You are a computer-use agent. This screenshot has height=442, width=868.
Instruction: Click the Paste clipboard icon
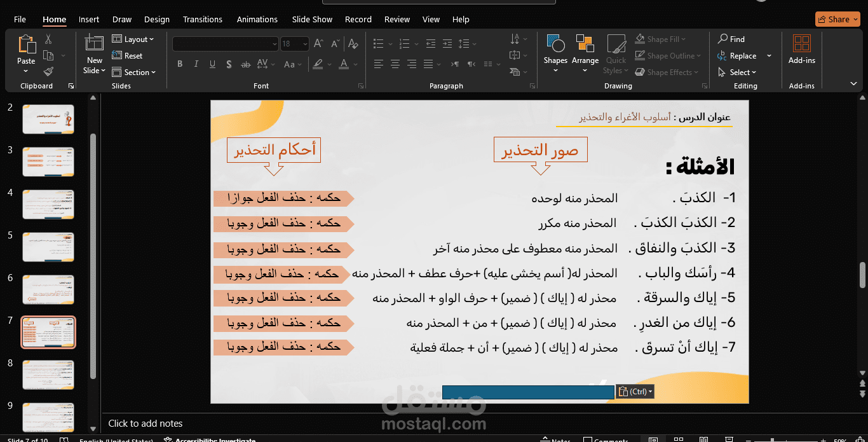26,45
